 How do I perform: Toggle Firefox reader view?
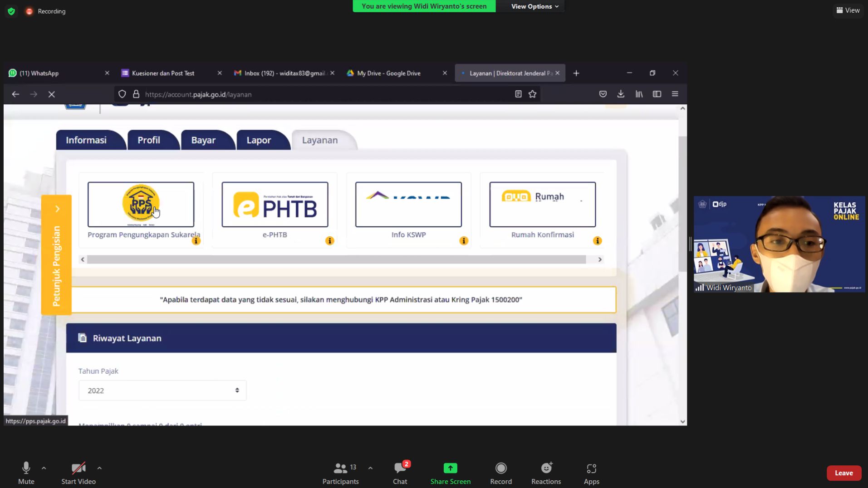tap(518, 94)
